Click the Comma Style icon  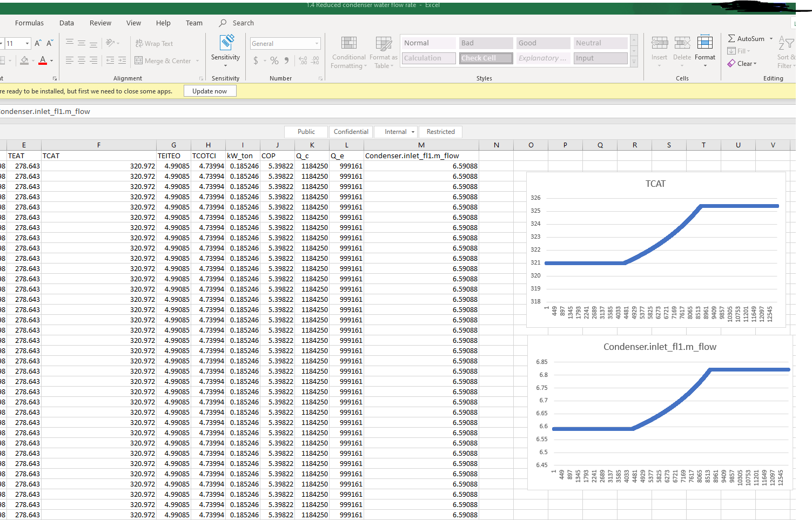pos(286,60)
